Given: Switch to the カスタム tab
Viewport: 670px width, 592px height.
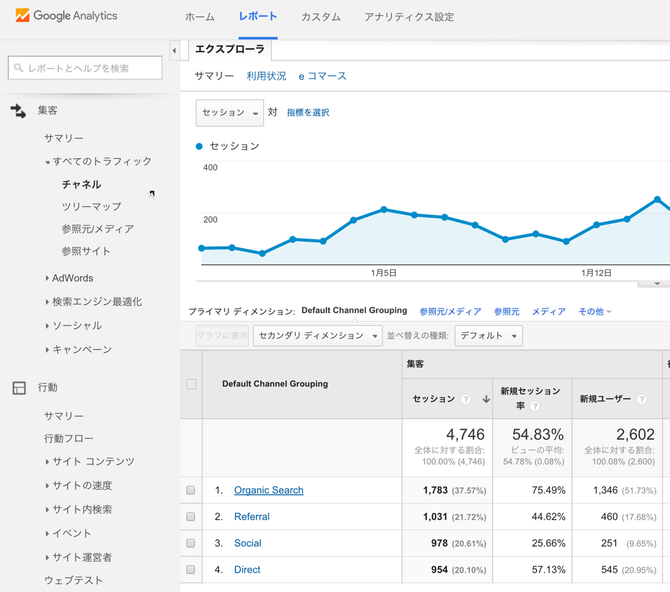Looking at the screenshot, I should pyautogui.click(x=320, y=17).
